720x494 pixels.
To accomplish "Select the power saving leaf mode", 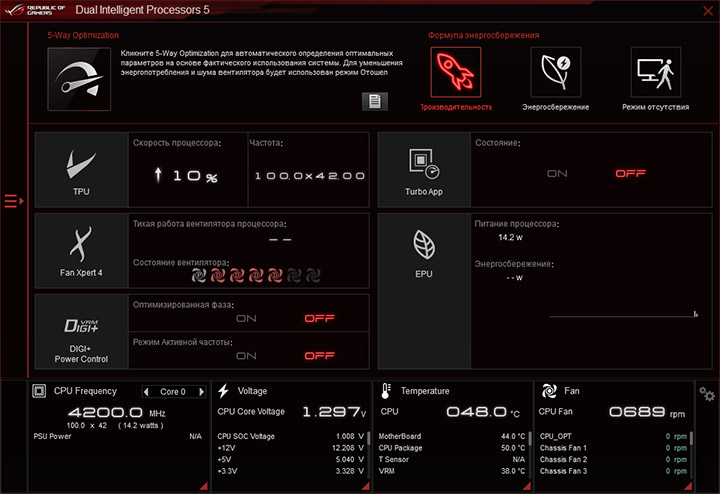I will pyautogui.click(x=556, y=72).
